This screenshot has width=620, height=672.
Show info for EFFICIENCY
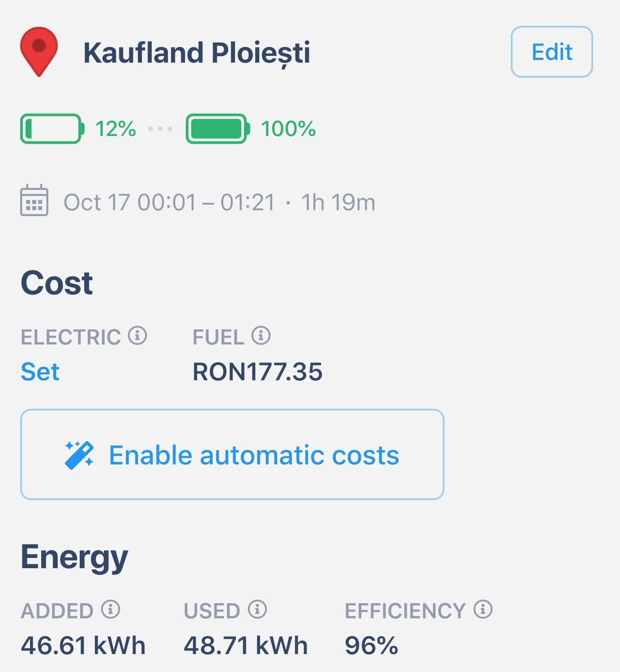coord(483,609)
